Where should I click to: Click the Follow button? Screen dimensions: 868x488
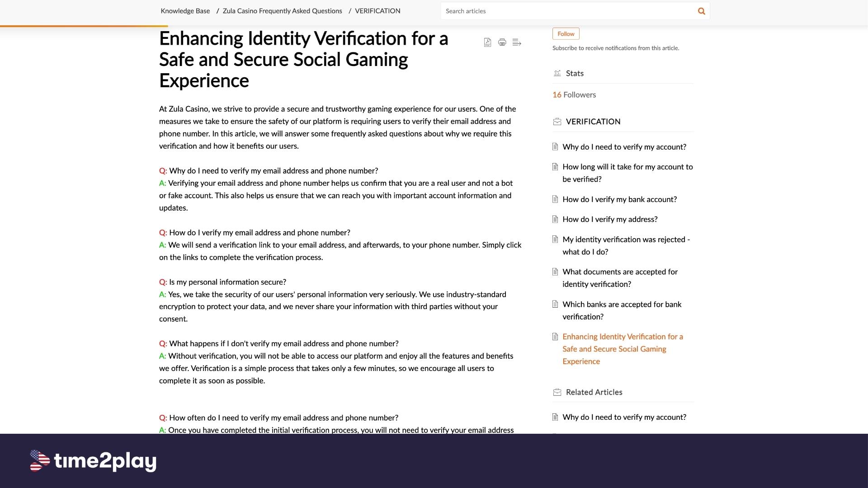[566, 34]
